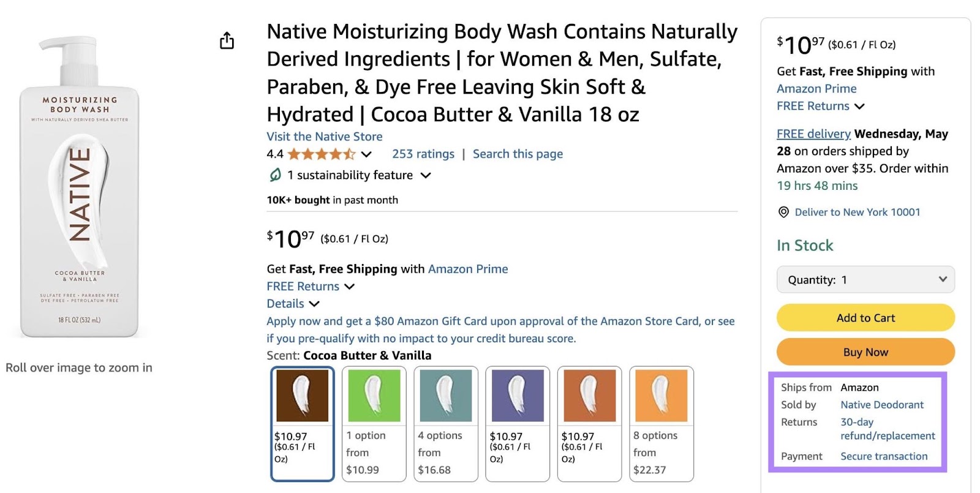Select the orange scent with 8 options
This screenshot has height=493, width=980.
coord(661,395)
